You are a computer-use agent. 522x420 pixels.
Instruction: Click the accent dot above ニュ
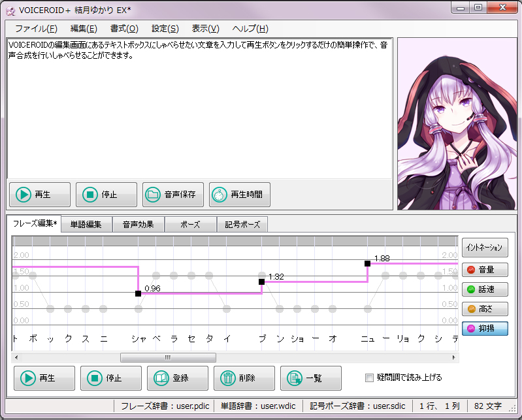(368, 309)
